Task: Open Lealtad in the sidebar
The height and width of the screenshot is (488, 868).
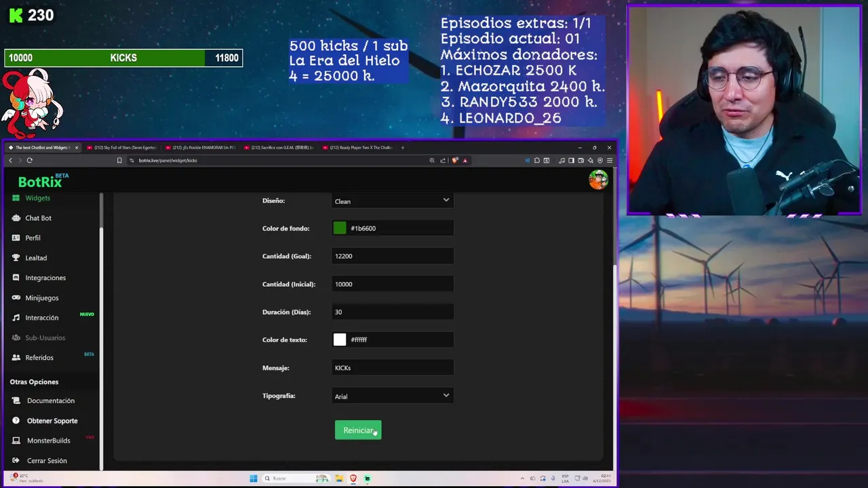Action: point(36,258)
